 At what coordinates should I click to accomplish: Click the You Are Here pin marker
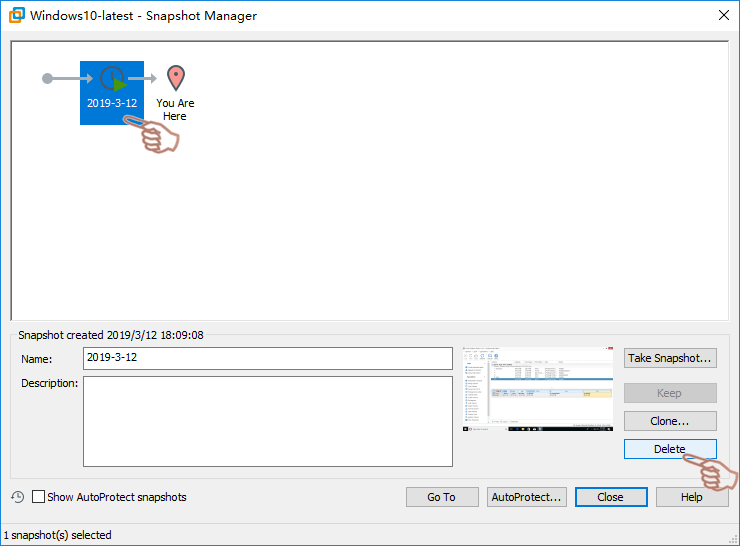176,78
